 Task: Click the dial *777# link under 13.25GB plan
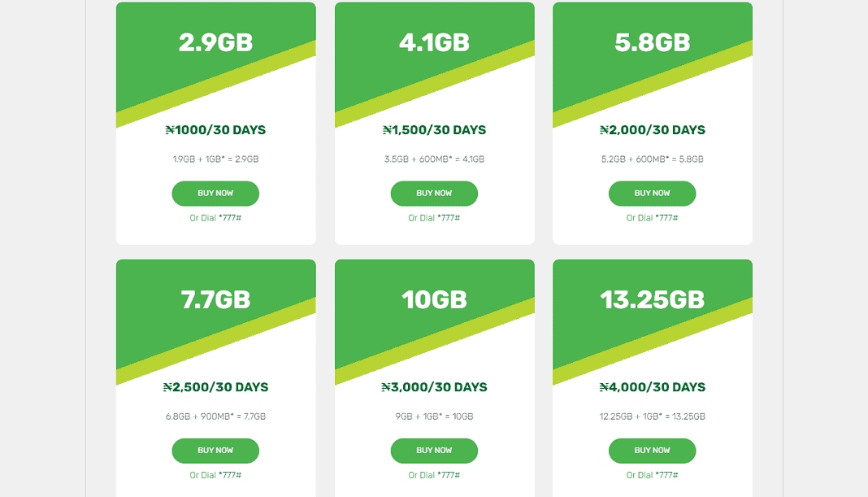(x=652, y=475)
